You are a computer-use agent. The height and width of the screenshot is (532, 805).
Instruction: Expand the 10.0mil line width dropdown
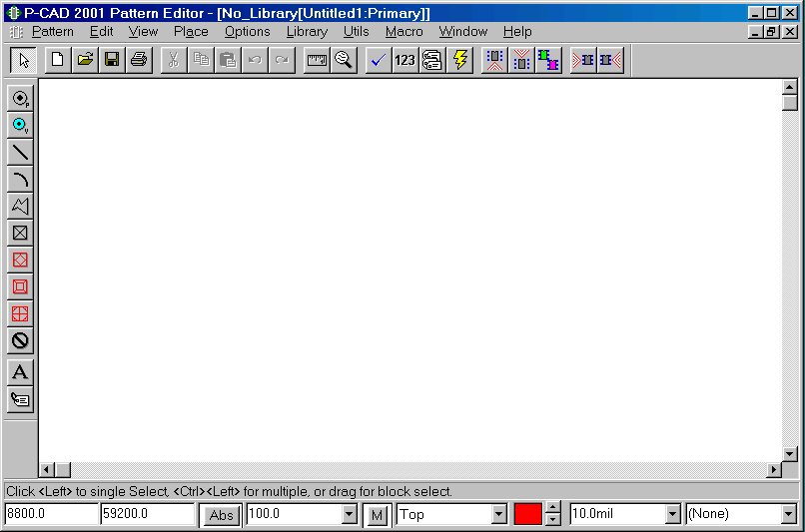[672, 513]
